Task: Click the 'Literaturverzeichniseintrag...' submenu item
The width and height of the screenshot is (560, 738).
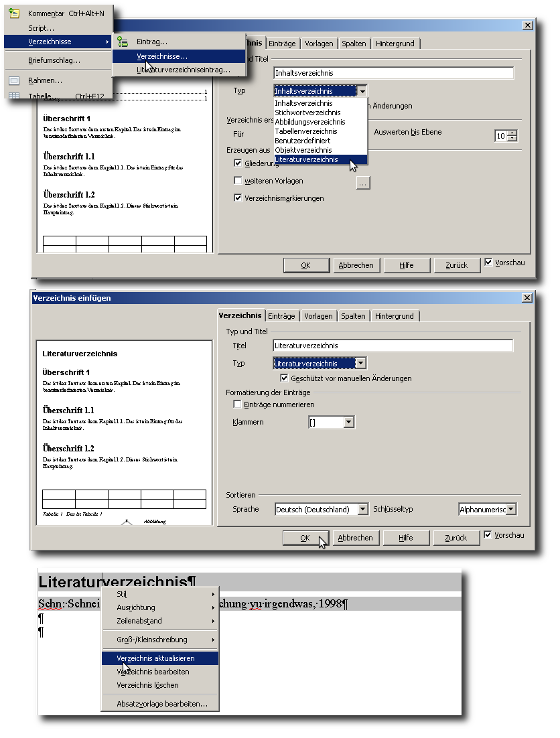Action: coord(183,70)
